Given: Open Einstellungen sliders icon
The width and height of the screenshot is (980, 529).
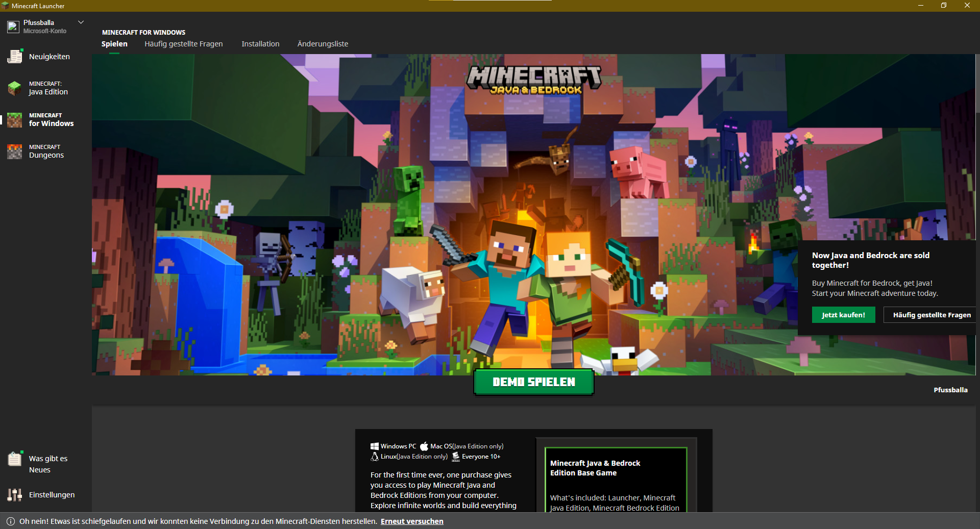Looking at the screenshot, I should pyautogui.click(x=15, y=495).
